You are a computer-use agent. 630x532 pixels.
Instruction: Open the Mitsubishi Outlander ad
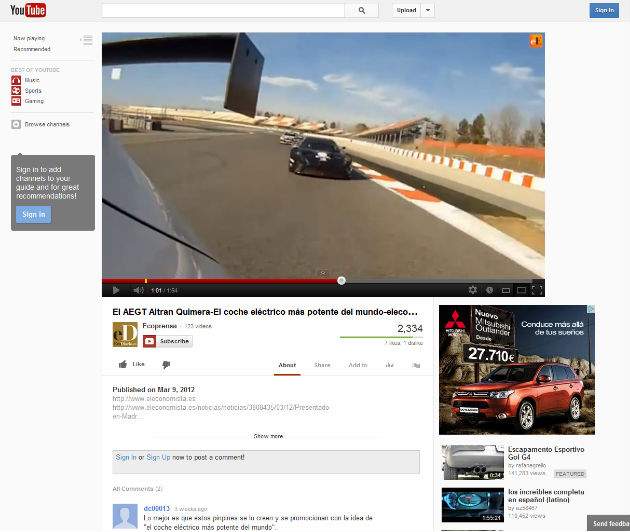click(517, 370)
